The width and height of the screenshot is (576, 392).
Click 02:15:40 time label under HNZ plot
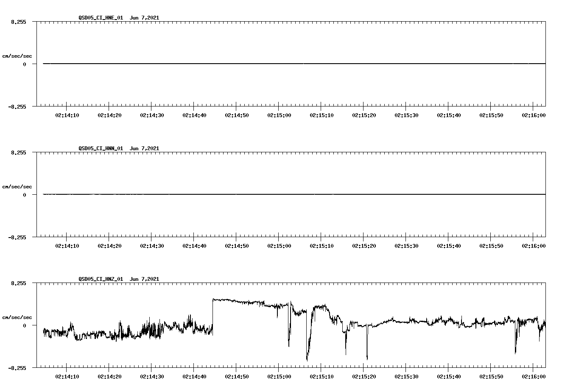click(x=449, y=377)
